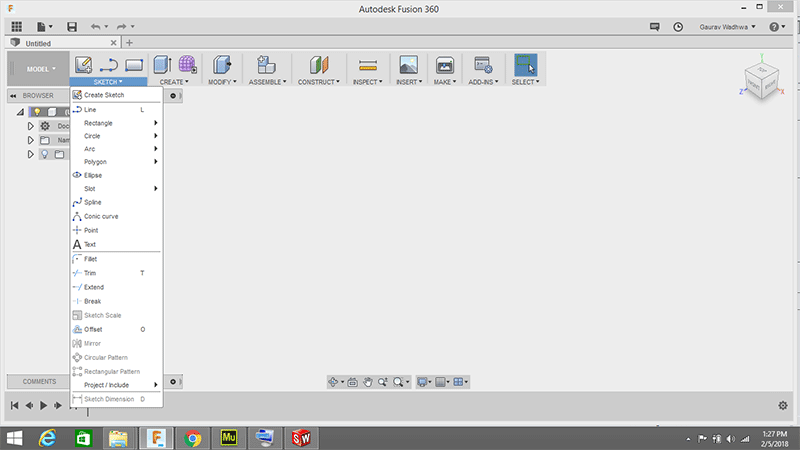Click the Create Sketch toolbar icon
The image size is (800, 450).
point(83,65)
